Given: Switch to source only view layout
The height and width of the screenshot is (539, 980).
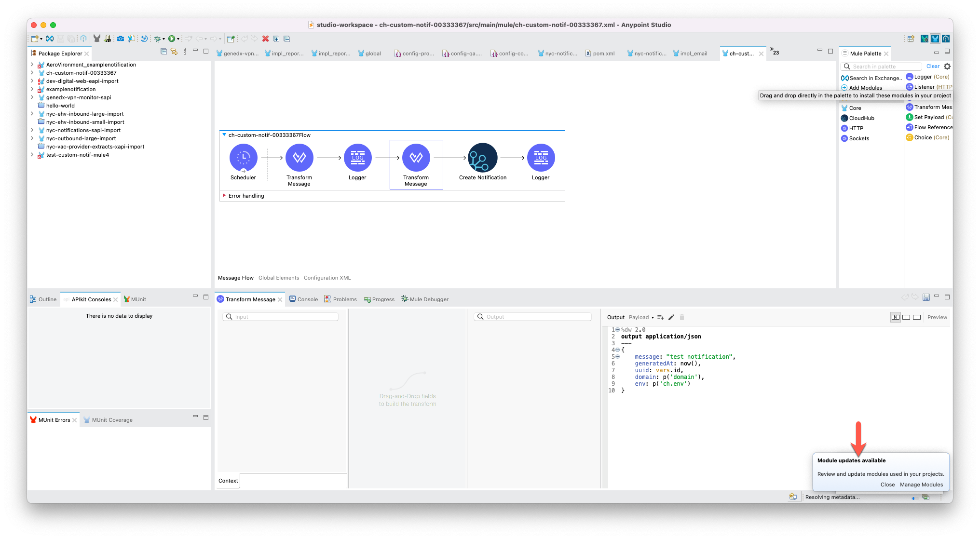Looking at the screenshot, I should 917,317.
